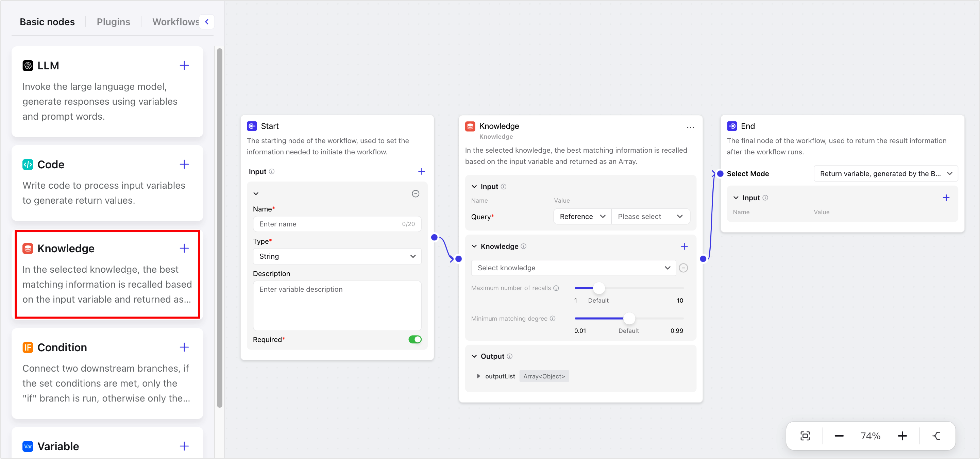Click the fit-view icon in zoom toolbar
980x459 pixels.
(805, 436)
